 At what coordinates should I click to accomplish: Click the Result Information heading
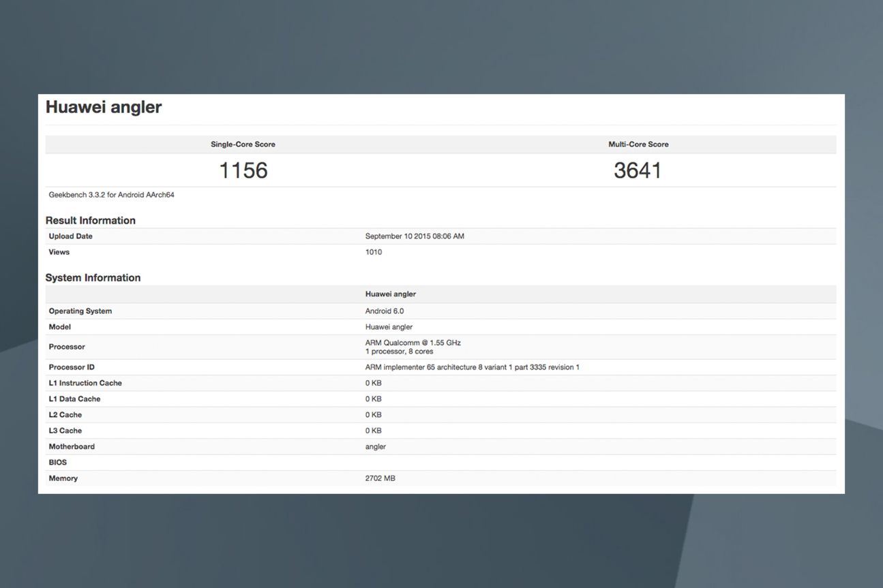91,220
